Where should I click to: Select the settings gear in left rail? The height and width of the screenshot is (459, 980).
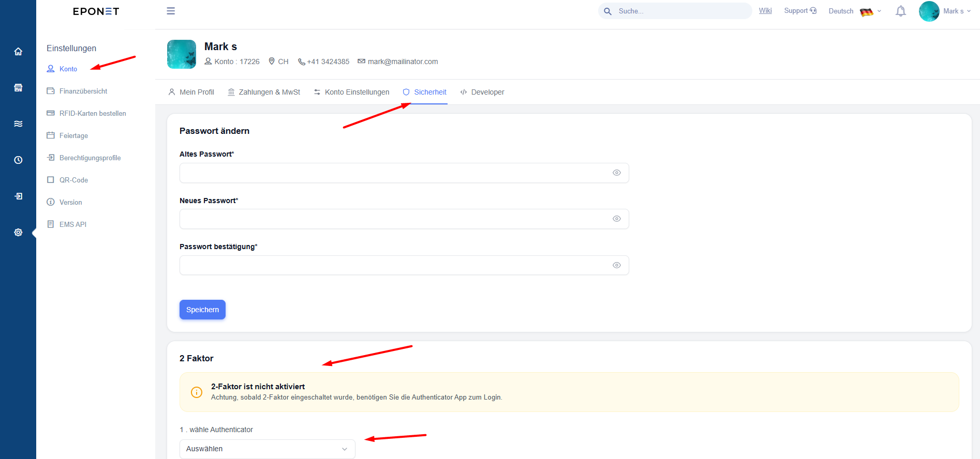(18, 233)
